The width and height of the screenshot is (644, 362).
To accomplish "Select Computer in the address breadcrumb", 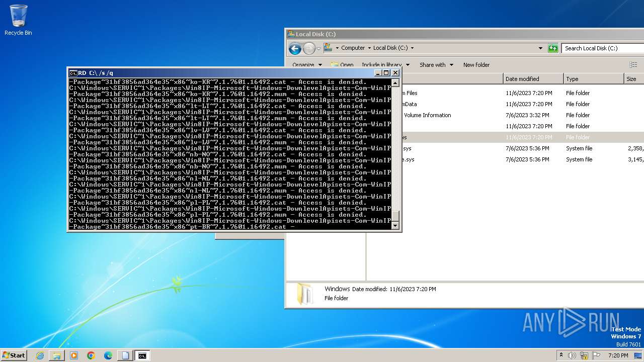I will (x=353, y=48).
